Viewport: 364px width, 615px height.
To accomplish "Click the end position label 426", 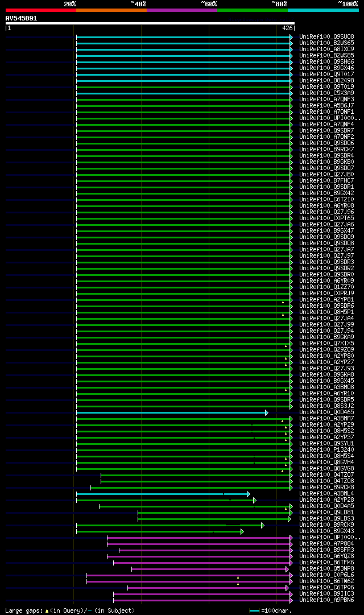I will tap(287, 28).
